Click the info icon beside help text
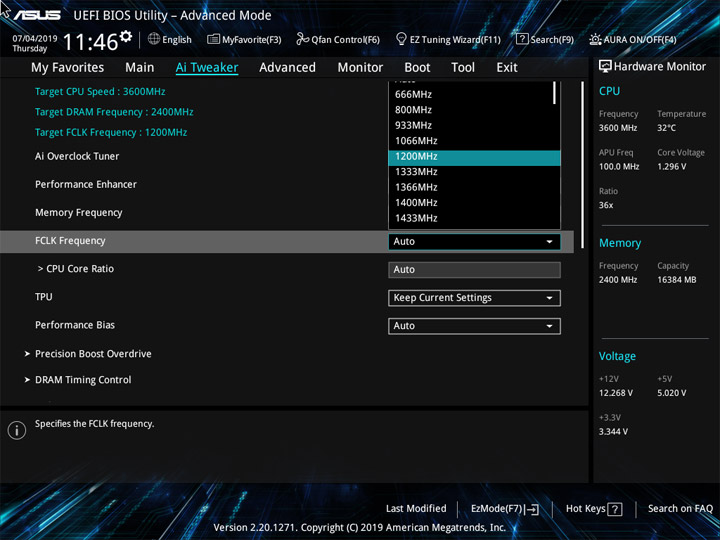This screenshot has height=540, width=720. click(17, 430)
